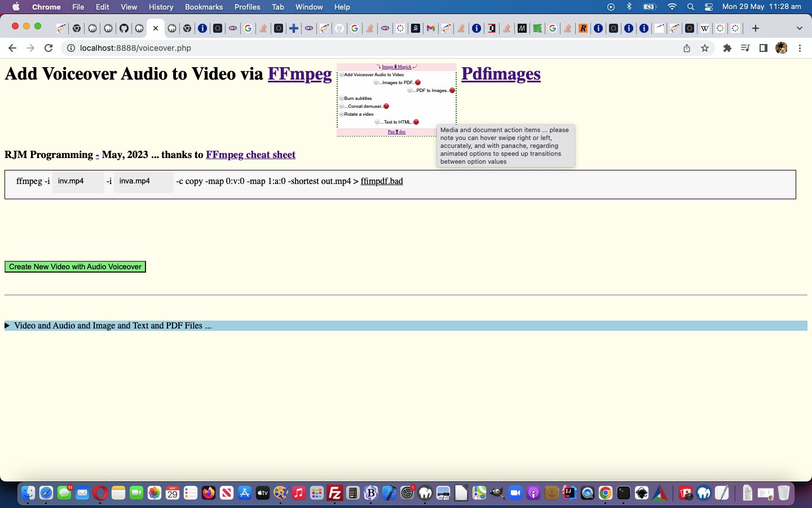812x508 pixels.
Task: Launch Opera from the Dock
Action: point(100,493)
